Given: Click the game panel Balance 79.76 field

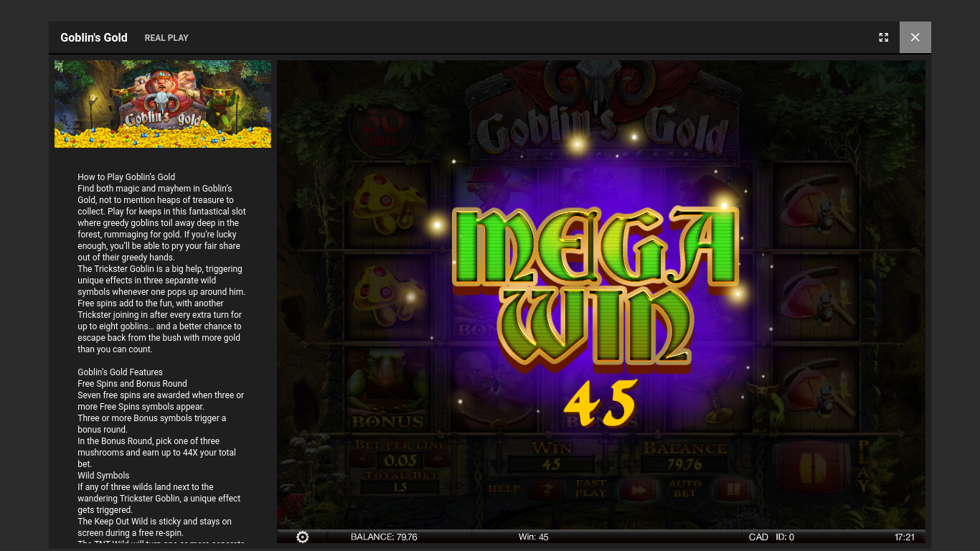Looking at the screenshot, I should pyautogui.click(x=684, y=464).
